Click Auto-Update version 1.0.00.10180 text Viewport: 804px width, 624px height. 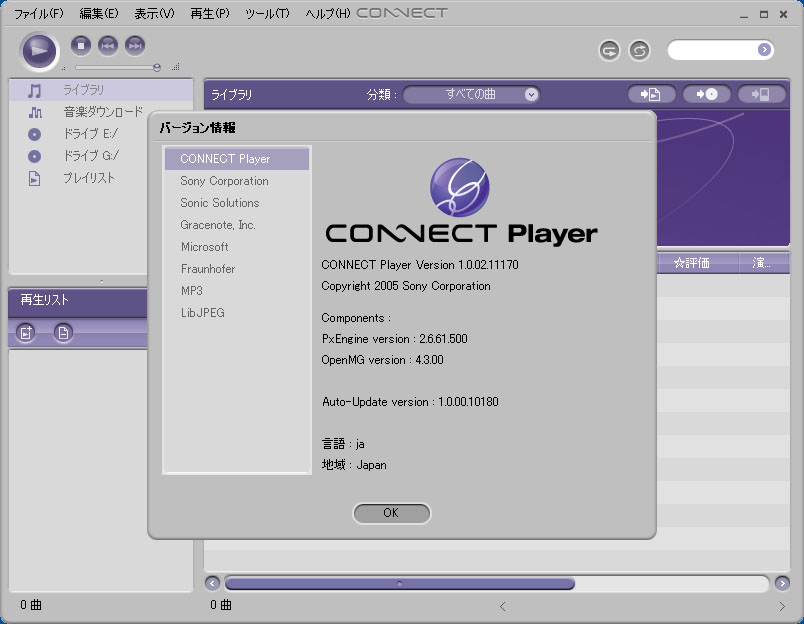pos(410,402)
